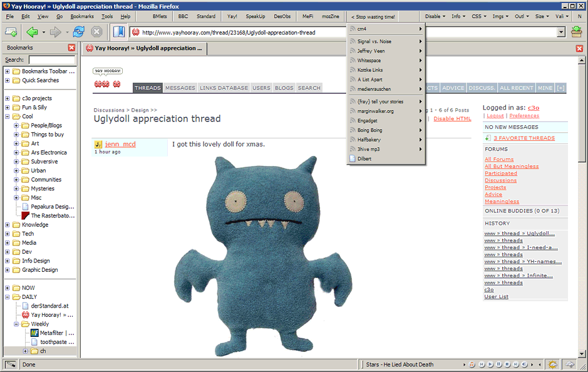Collapse the Cool bookmarks folder

[x=7, y=116]
